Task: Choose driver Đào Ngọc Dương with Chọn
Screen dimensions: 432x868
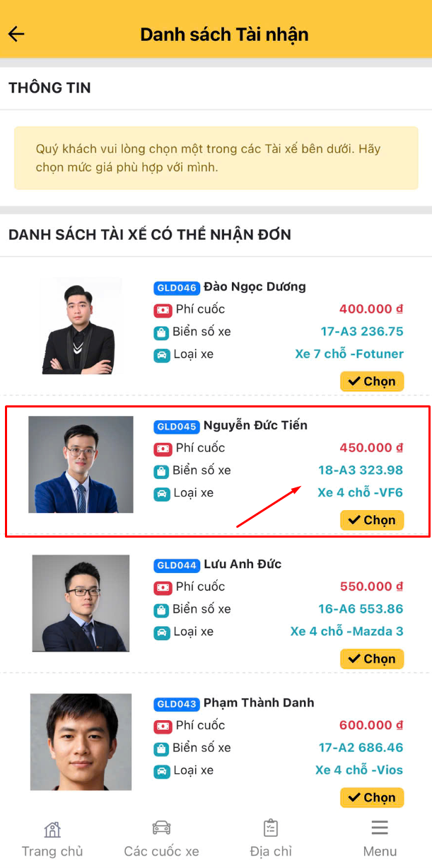Action: (x=372, y=381)
